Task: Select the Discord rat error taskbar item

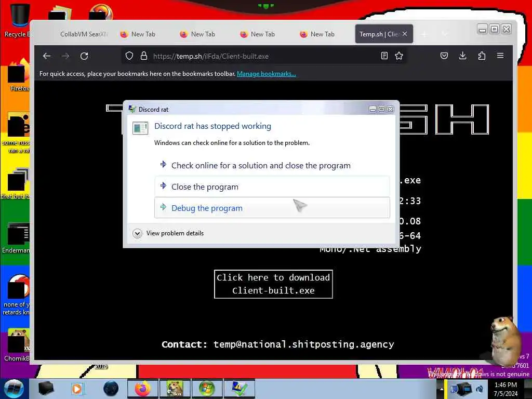Action: point(239,389)
